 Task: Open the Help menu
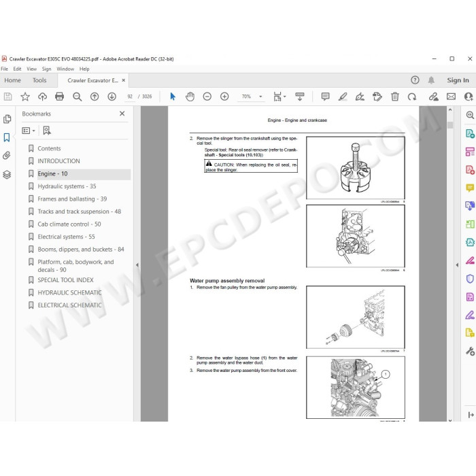pyautogui.click(x=84, y=69)
